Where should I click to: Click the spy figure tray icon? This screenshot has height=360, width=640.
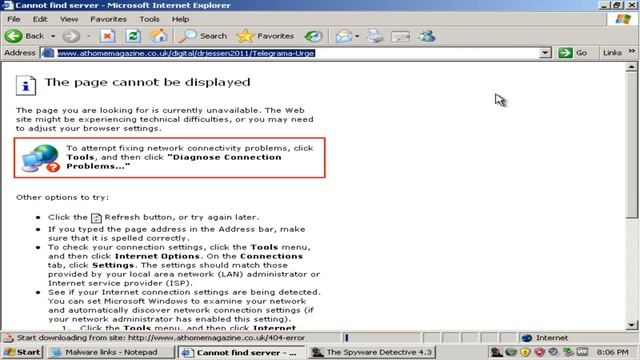point(497,352)
